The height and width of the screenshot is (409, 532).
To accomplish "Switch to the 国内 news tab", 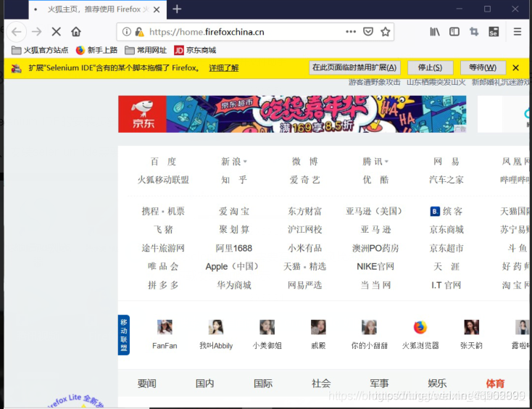I will 205,384.
